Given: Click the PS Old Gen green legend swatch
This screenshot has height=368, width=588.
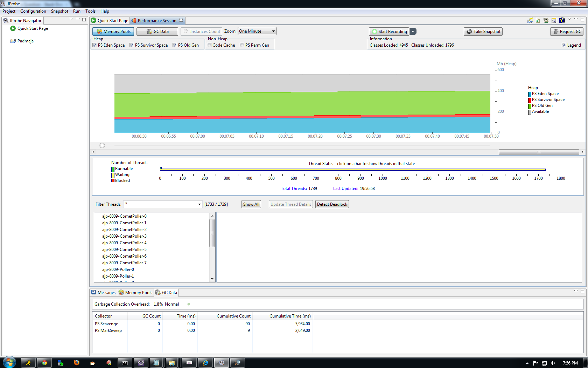Looking at the screenshot, I should point(530,106).
